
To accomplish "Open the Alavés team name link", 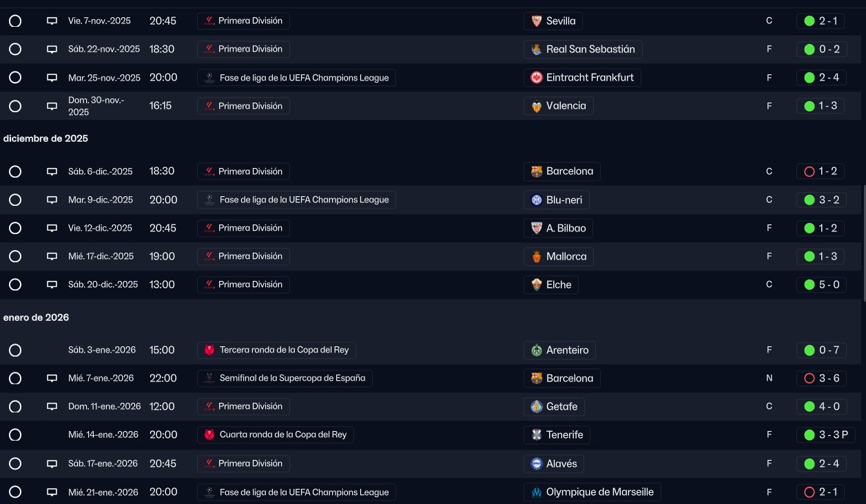I will point(561,464).
